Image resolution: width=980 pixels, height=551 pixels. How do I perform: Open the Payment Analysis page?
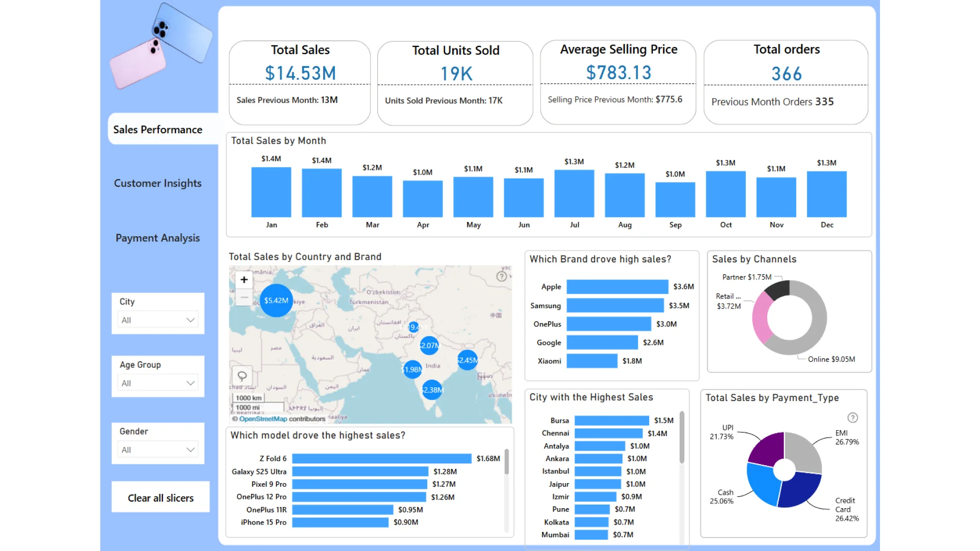coord(158,238)
